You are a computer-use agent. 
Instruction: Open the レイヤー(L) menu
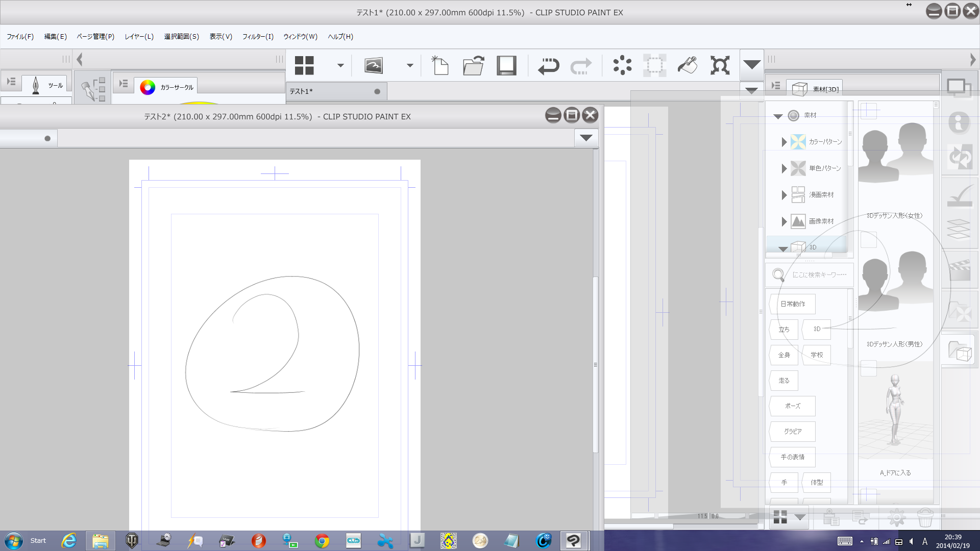point(139,37)
